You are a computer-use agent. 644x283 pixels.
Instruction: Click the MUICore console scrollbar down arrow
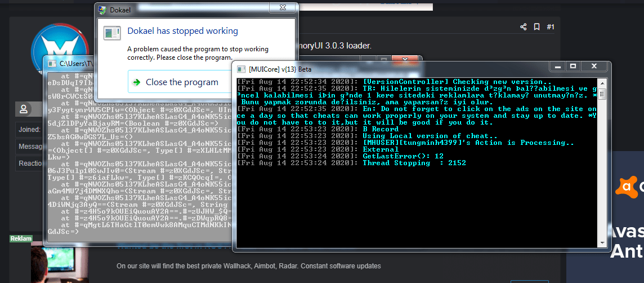tap(602, 243)
